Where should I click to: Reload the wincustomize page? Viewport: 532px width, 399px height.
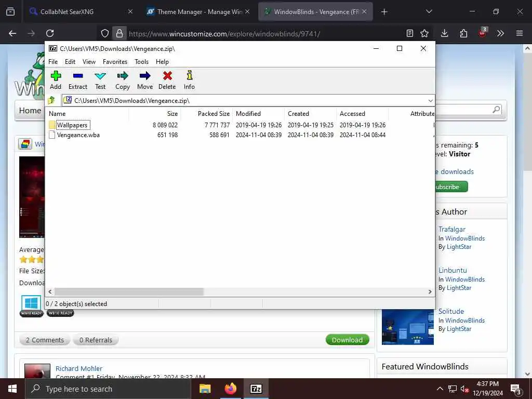[x=50, y=33]
